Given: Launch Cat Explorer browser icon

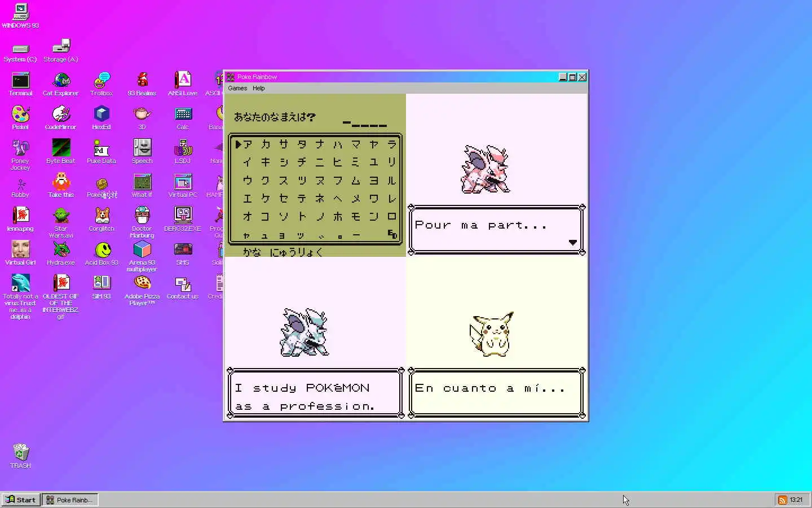Looking at the screenshot, I should pos(61,84).
